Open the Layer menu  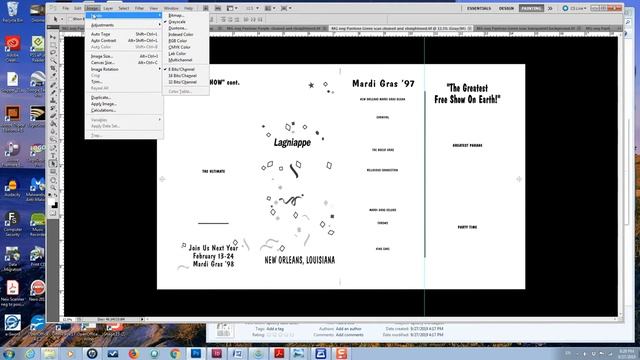point(108,8)
